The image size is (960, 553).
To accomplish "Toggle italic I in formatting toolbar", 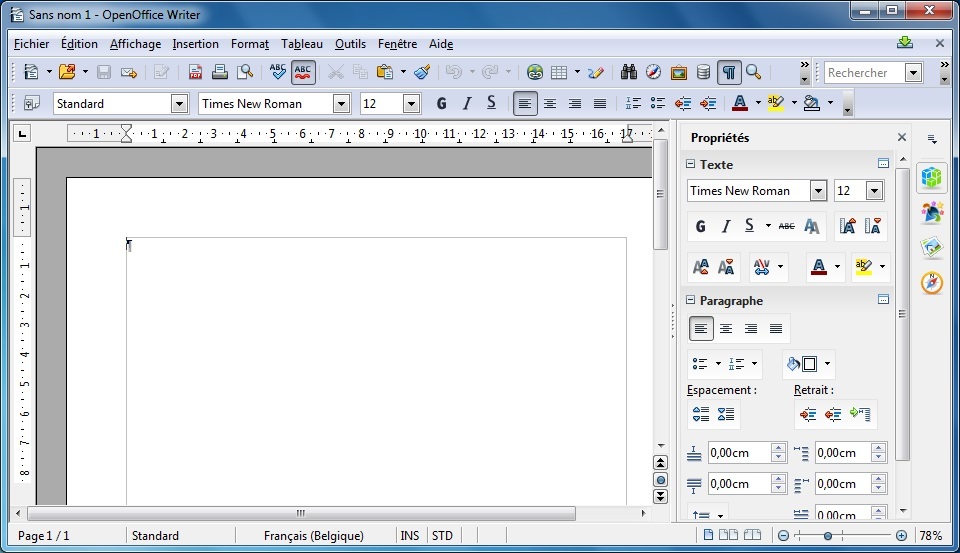I will [x=467, y=103].
